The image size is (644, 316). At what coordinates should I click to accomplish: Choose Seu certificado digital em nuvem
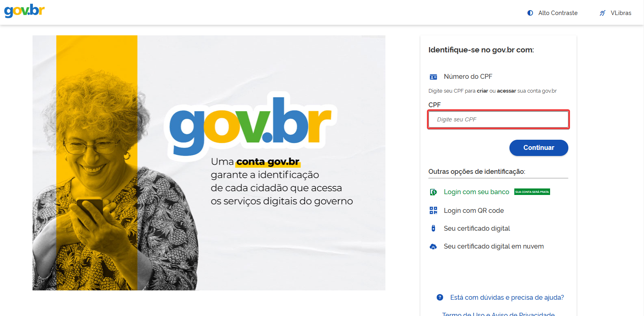(494, 246)
